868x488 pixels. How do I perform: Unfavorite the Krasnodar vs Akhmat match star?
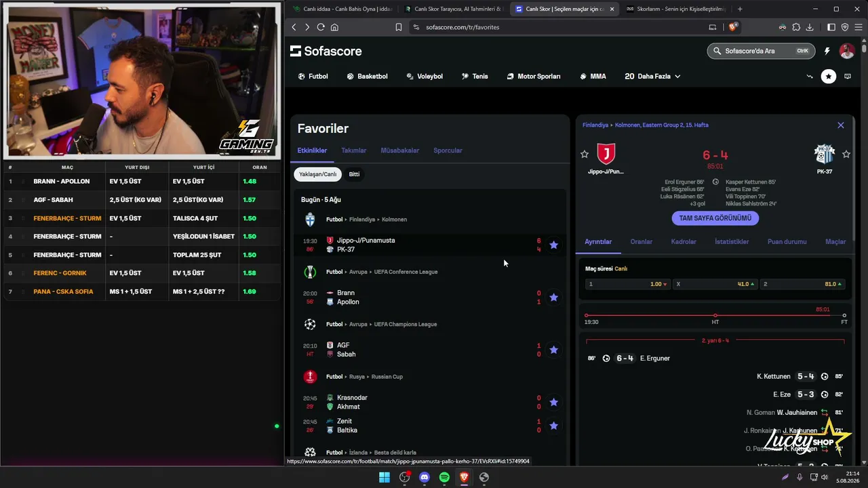coord(553,402)
